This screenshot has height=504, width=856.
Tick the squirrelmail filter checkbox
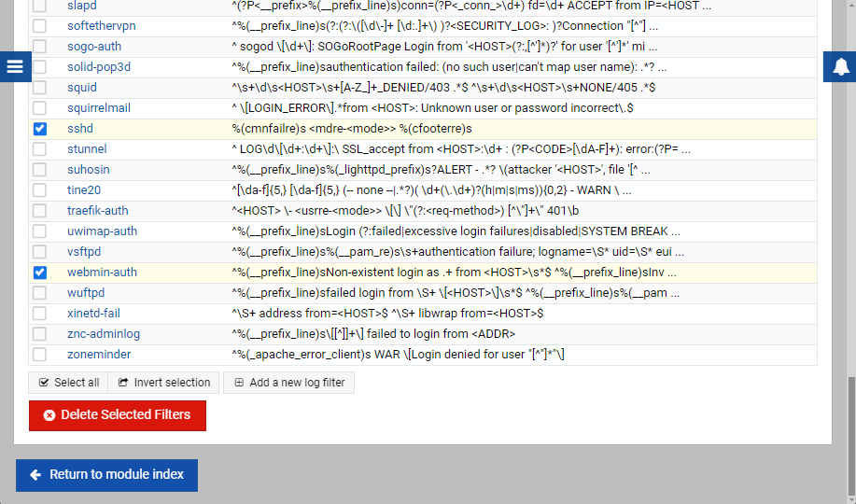(x=39, y=108)
